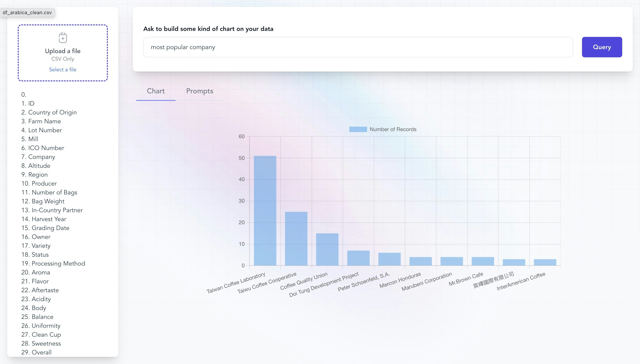The image size is (640, 364).
Task: Click the Number of Records legend label
Action: tap(393, 129)
